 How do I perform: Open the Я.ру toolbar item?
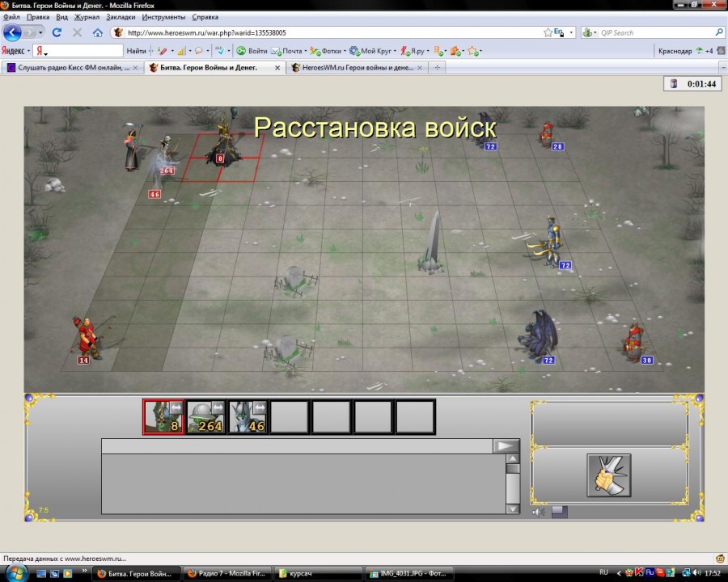coord(413,51)
